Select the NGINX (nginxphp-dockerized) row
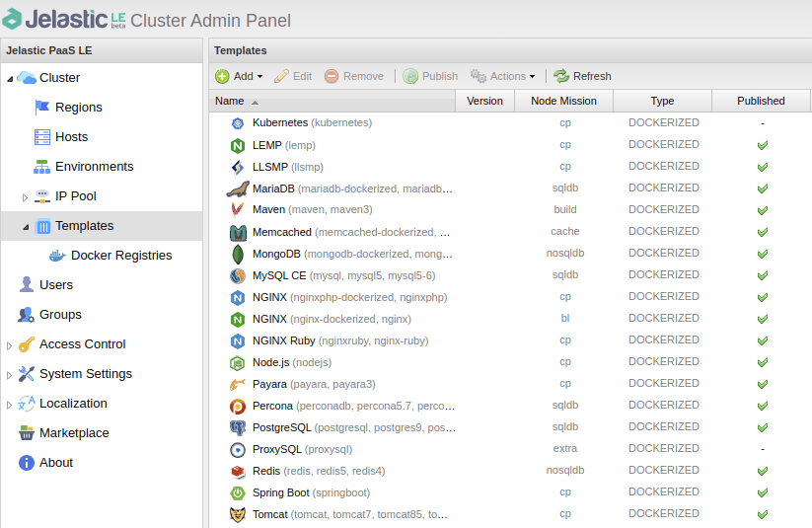This screenshot has width=812, height=528. (x=510, y=297)
